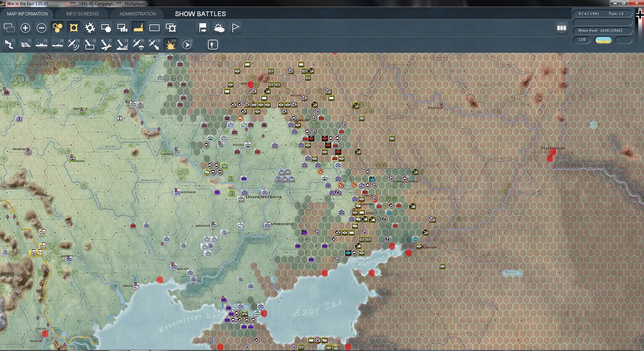Open the INFO SCREENS tab
This screenshot has width=644, height=351.
[x=82, y=14]
